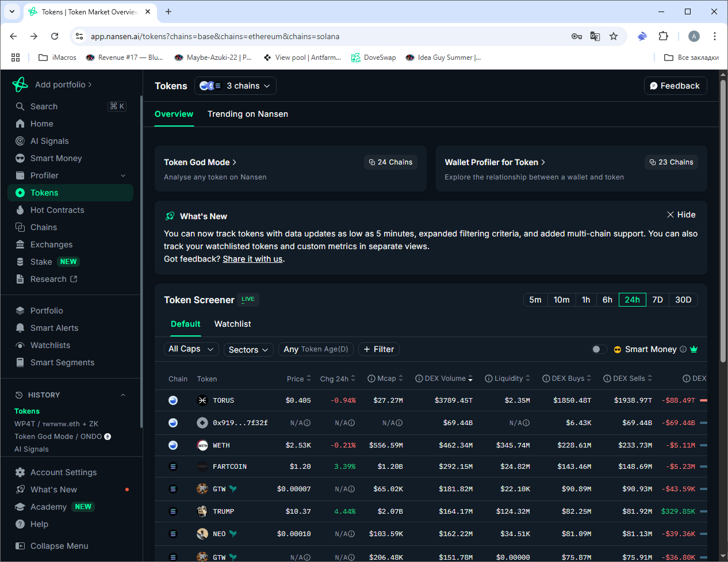728x562 pixels.
Task: Select the 10m timeframe
Action: (x=562, y=300)
